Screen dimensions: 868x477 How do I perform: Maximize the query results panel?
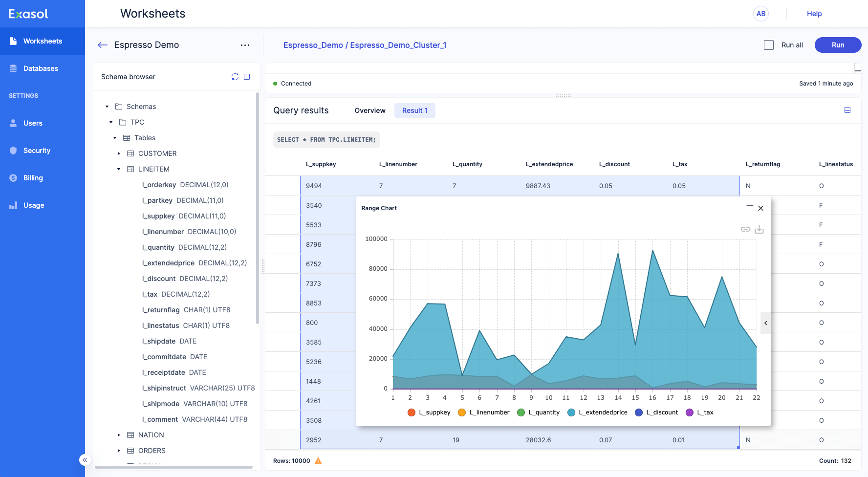click(847, 110)
